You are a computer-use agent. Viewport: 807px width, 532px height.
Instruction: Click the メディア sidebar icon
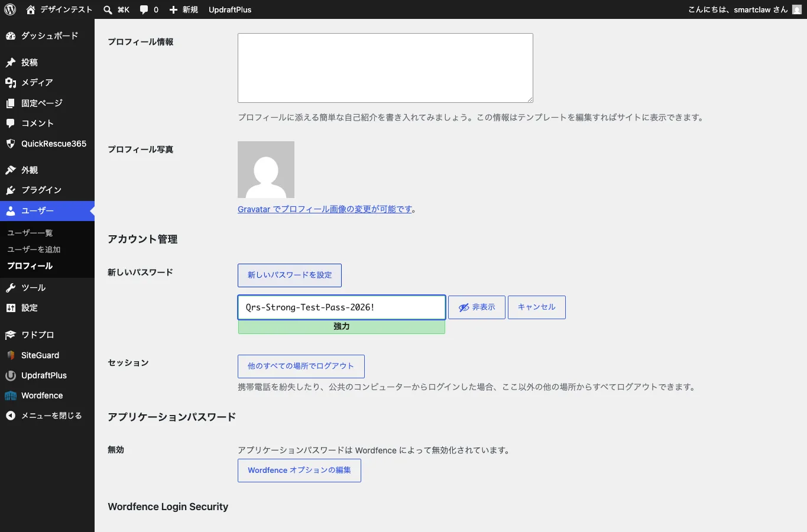[x=11, y=83]
